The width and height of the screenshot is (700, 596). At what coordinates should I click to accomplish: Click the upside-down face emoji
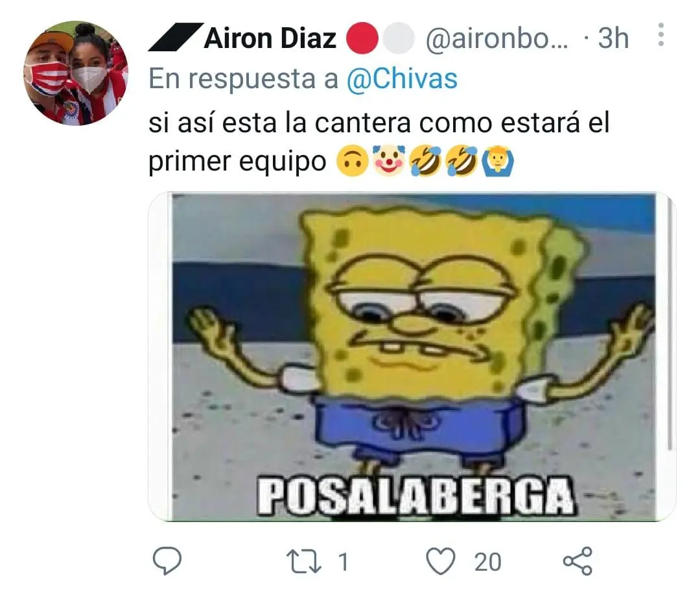352,161
